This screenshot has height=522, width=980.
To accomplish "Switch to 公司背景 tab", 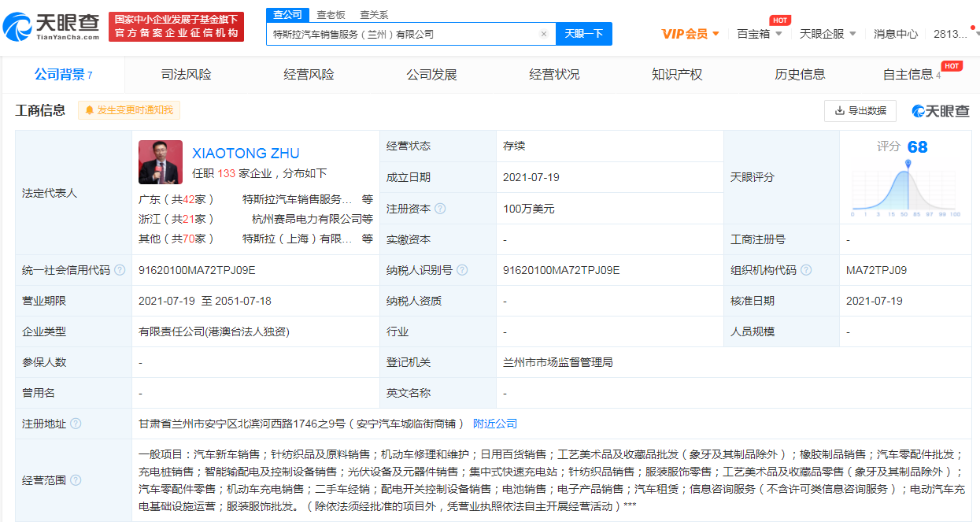I will pyautogui.click(x=63, y=75).
